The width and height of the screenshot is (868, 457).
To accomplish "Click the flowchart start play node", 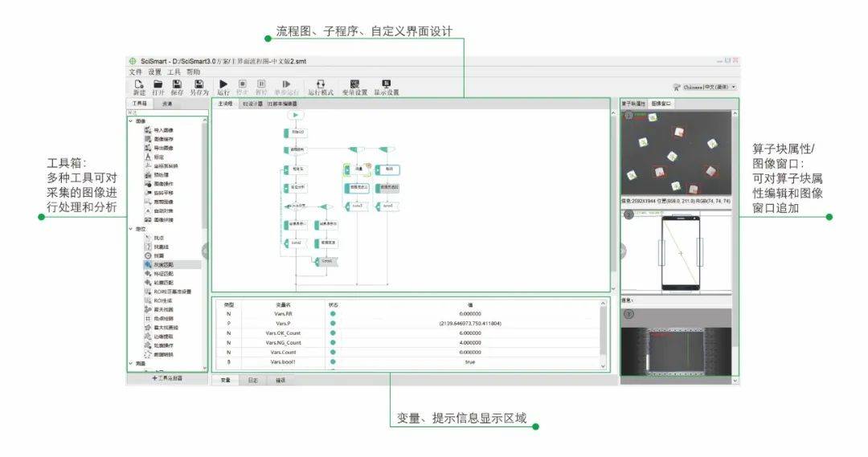I will point(296,115).
